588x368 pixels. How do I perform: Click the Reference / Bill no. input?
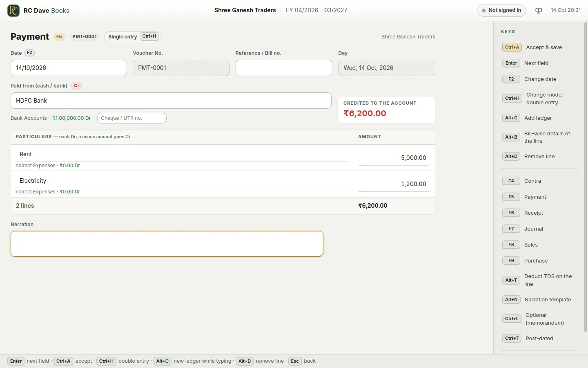coord(284,68)
